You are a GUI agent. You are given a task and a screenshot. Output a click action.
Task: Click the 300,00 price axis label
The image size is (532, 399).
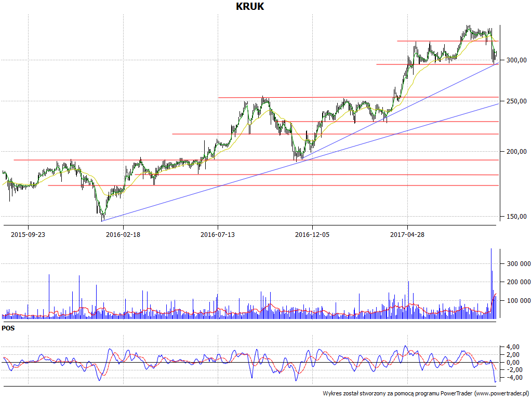pyautogui.click(x=516, y=60)
